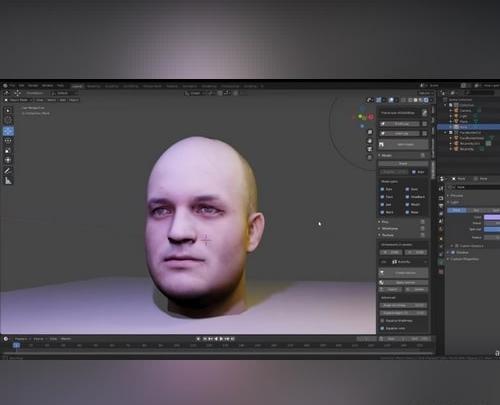
Task: Toggle camera view icon in viewport
Action: pyautogui.click(x=370, y=149)
